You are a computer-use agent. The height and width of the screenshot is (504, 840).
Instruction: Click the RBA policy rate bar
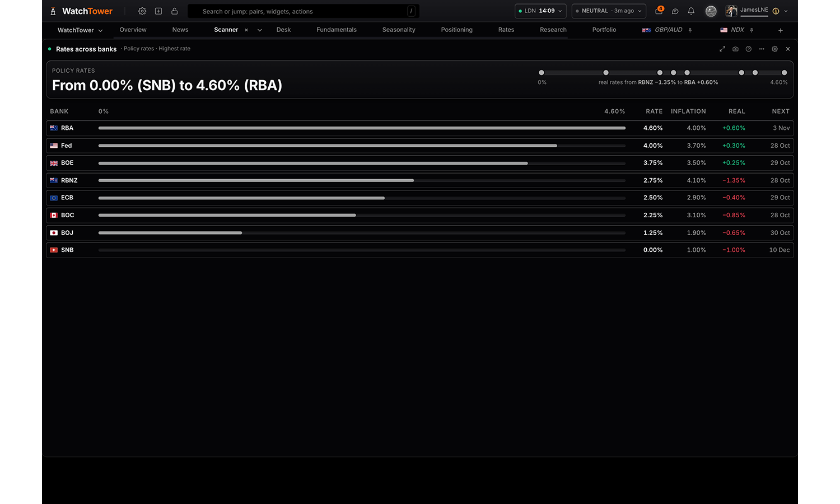tap(362, 128)
